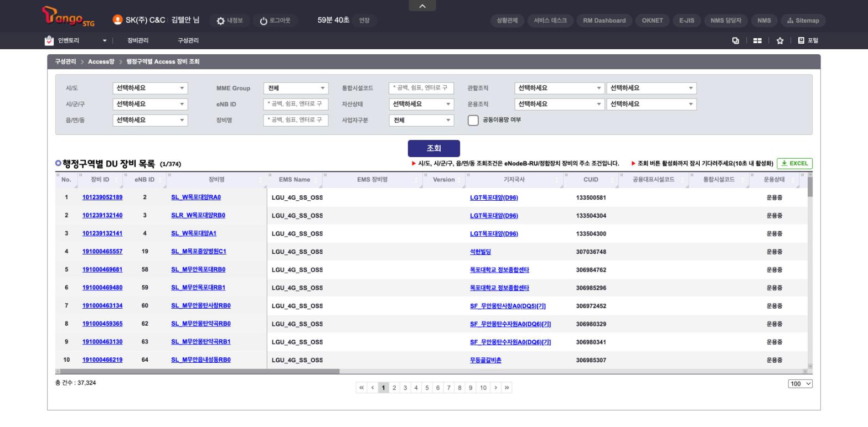Toggle the split layout icon
The width and height of the screenshot is (868, 427).
click(x=757, y=40)
